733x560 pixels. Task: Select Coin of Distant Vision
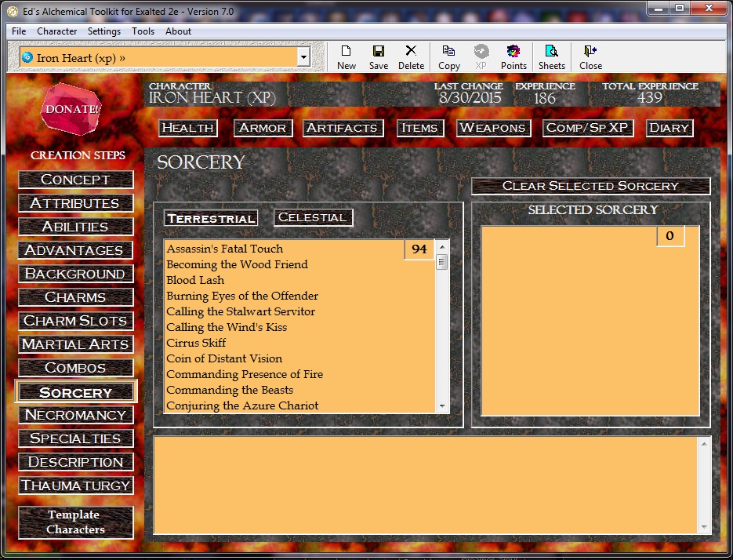pyautogui.click(x=224, y=358)
